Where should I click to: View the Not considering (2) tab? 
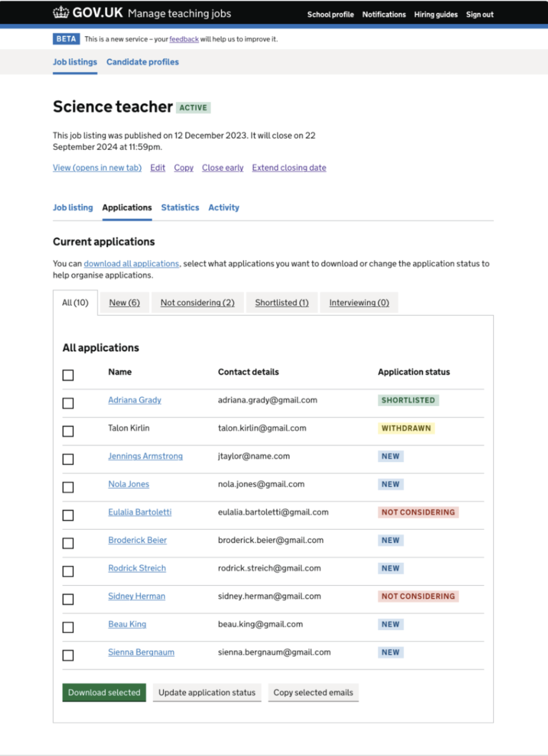click(x=198, y=303)
